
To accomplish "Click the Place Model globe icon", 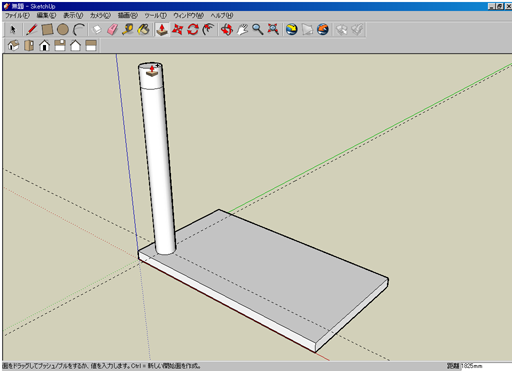I will pos(323,30).
